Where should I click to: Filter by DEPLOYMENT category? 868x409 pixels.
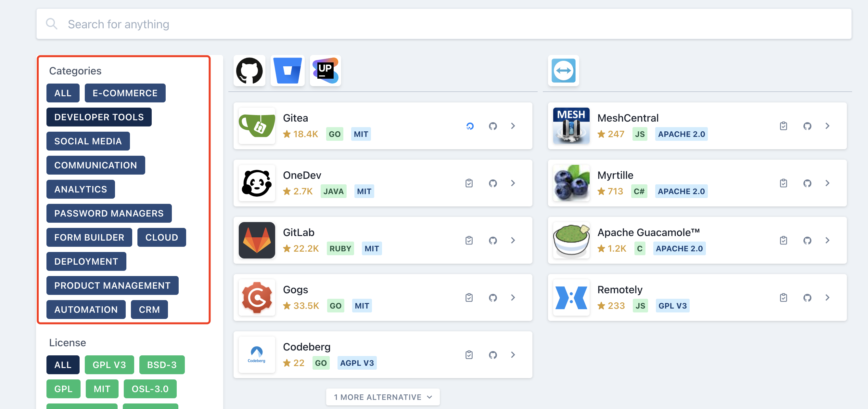86,261
